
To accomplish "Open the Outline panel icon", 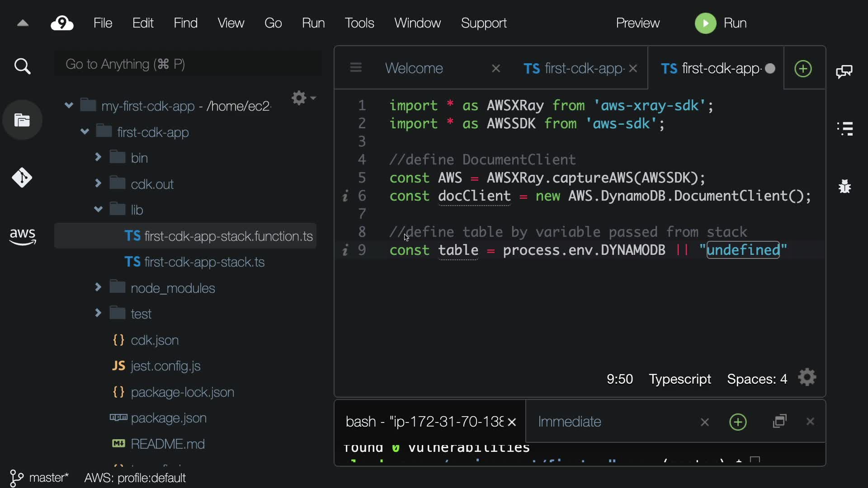I will click(x=844, y=129).
